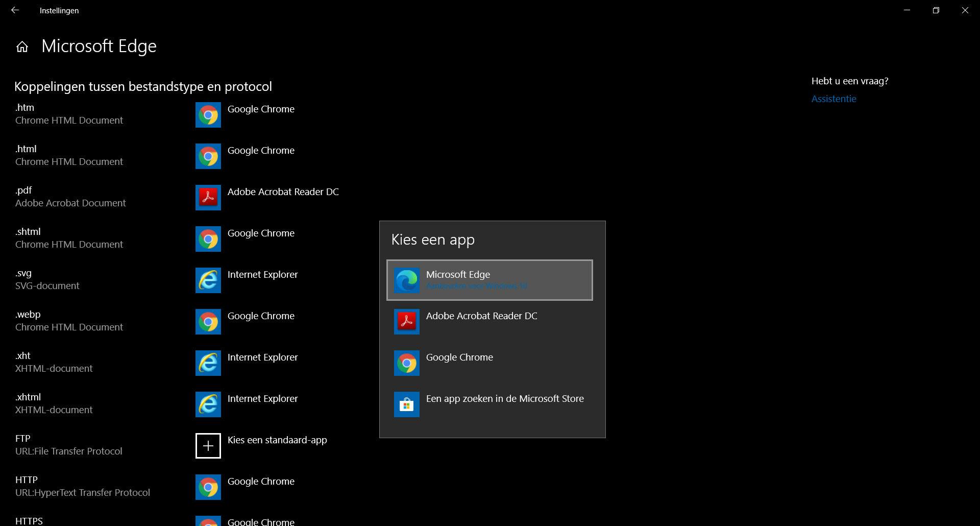Click the plus icon in the FTP row

(x=208, y=446)
